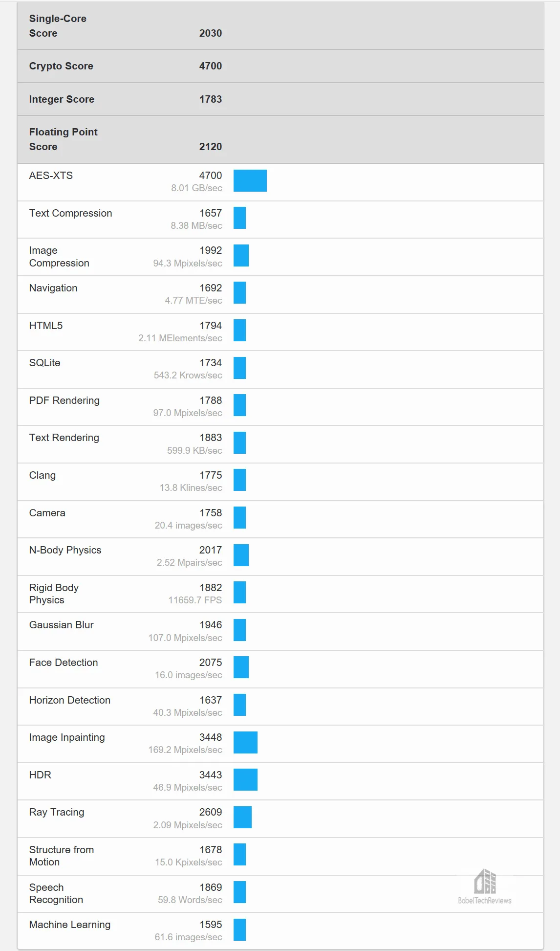Select the Crypto Score row
Image resolution: width=560 pixels, height=951 pixels.
[x=280, y=66]
